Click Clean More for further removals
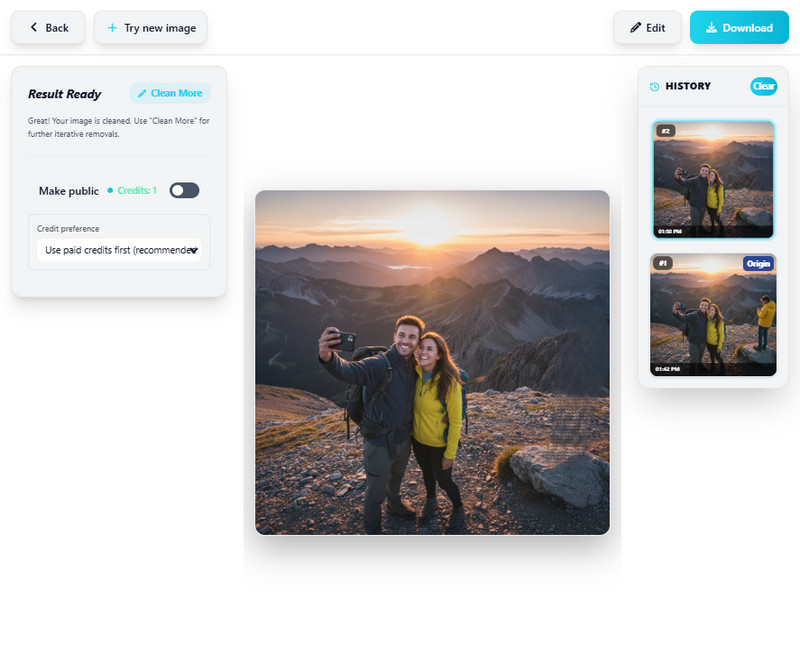Viewport: 800px width, 670px height. pyautogui.click(x=170, y=93)
